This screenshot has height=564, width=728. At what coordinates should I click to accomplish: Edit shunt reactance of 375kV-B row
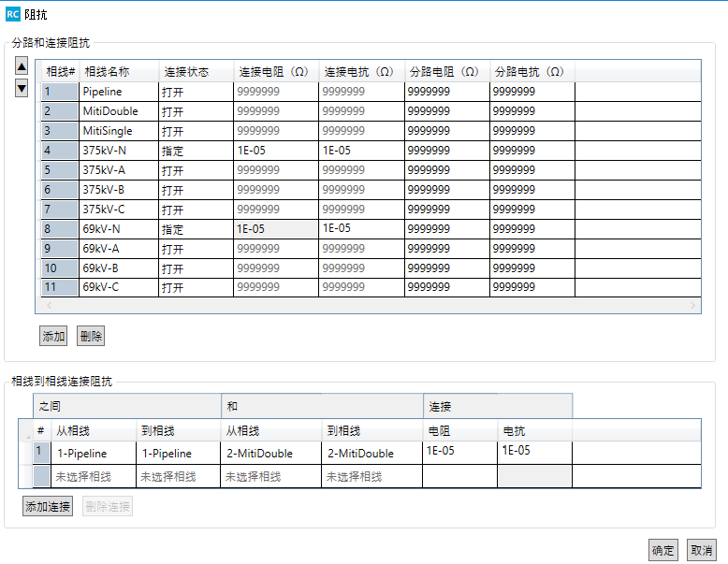(532, 190)
